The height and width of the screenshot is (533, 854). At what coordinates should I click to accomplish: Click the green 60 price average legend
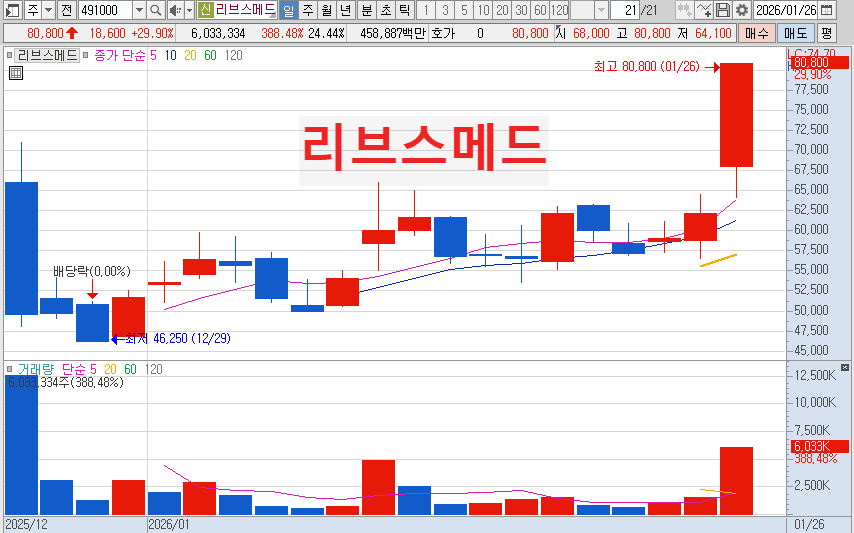(210, 55)
